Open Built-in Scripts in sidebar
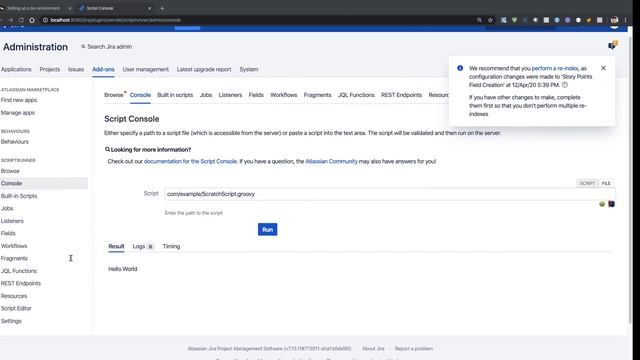The width and height of the screenshot is (640, 360). click(x=19, y=196)
